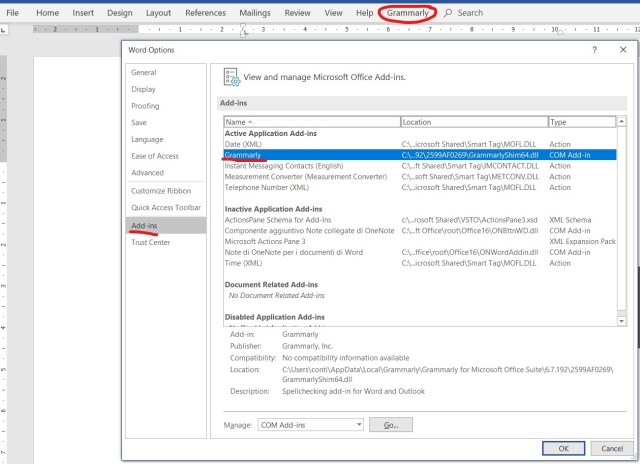Click the Cancel button
640x464 pixels.
point(611,448)
